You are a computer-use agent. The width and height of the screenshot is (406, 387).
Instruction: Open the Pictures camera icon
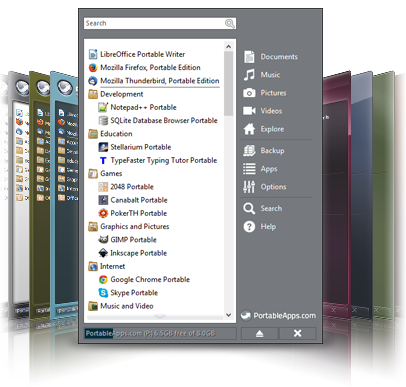[x=249, y=93]
